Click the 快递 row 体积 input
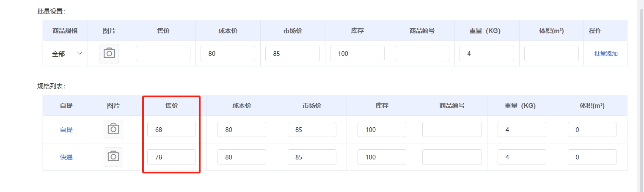 (592, 157)
